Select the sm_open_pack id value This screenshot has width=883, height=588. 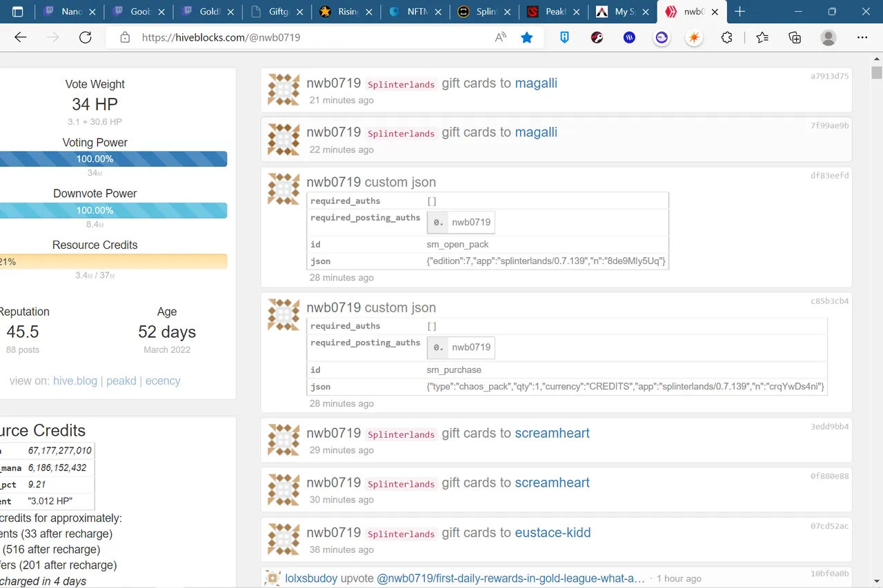pos(459,245)
